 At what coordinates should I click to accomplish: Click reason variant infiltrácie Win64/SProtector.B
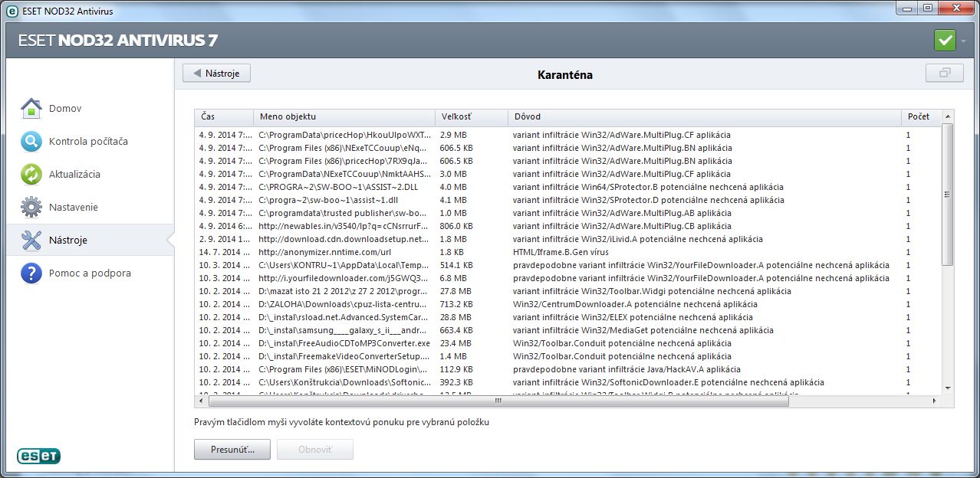(x=648, y=187)
